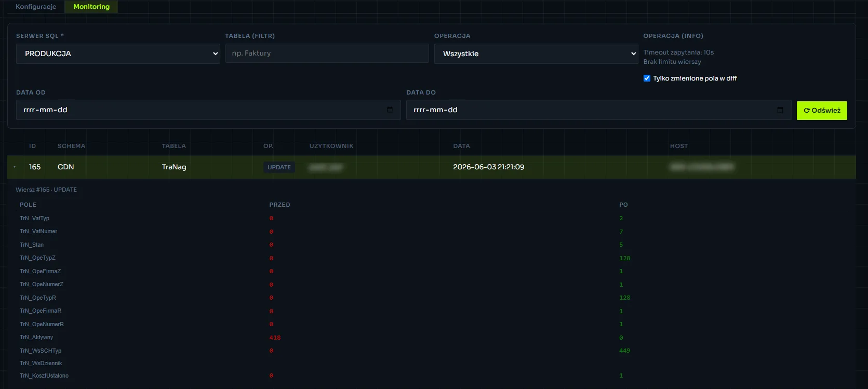
Task: Select the TrN_OpeFirmaZ field name
Action: [x=40, y=271]
